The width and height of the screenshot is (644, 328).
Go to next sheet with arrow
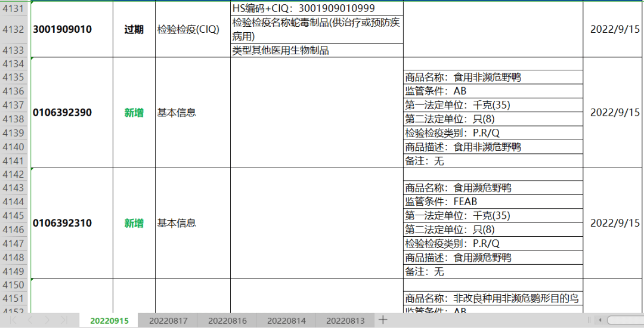coord(47,321)
